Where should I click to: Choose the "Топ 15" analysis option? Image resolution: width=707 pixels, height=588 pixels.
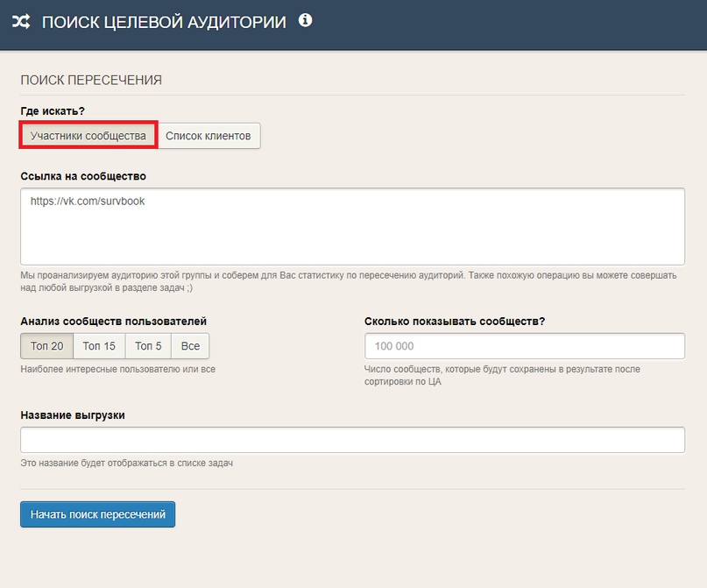tap(99, 346)
